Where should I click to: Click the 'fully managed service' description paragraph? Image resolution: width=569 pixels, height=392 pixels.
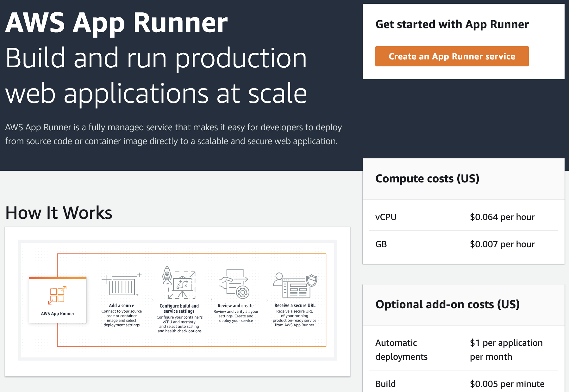coord(173,134)
